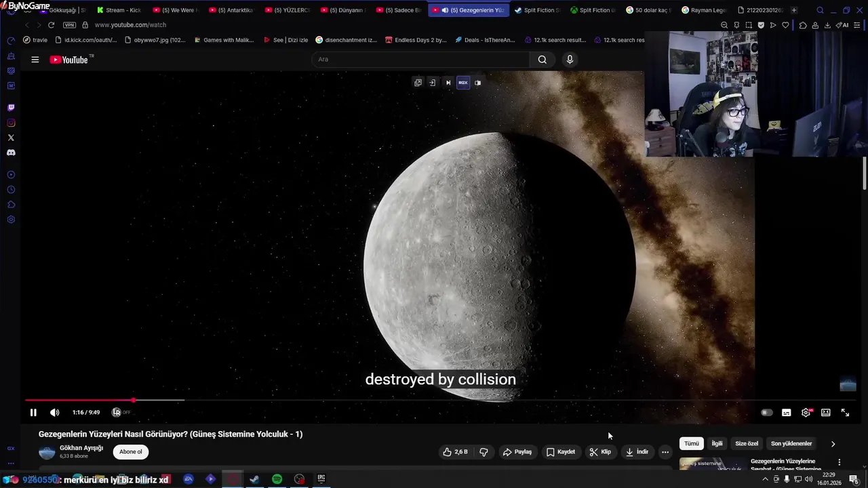Open the Gökhan Ayışığı channel name
This screenshot has height=488, width=868.
point(81,448)
